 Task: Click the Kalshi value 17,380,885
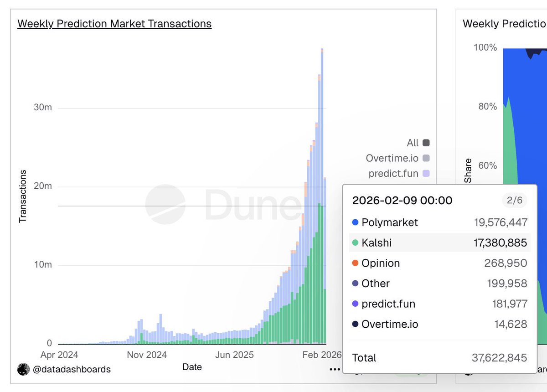click(501, 243)
